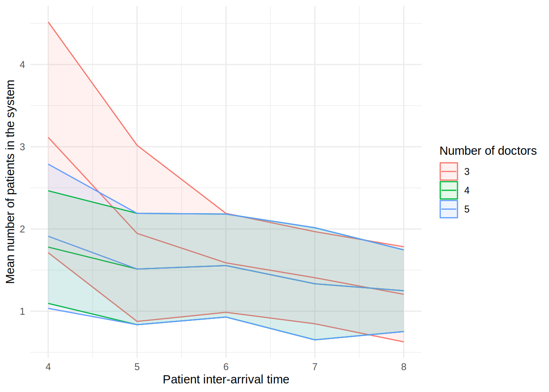549x392 pixels.
Task: Click the blue legend swatch for 5 doctors
Action: click(x=449, y=209)
